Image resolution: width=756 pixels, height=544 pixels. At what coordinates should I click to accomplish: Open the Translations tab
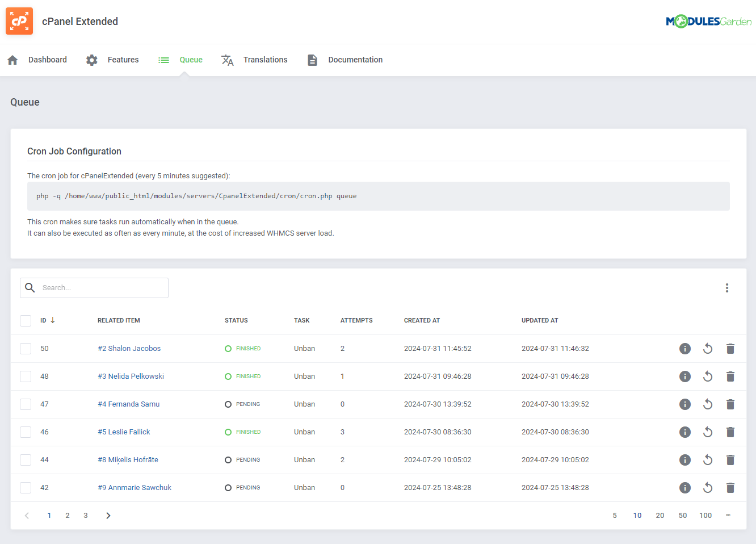tap(265, 60)
